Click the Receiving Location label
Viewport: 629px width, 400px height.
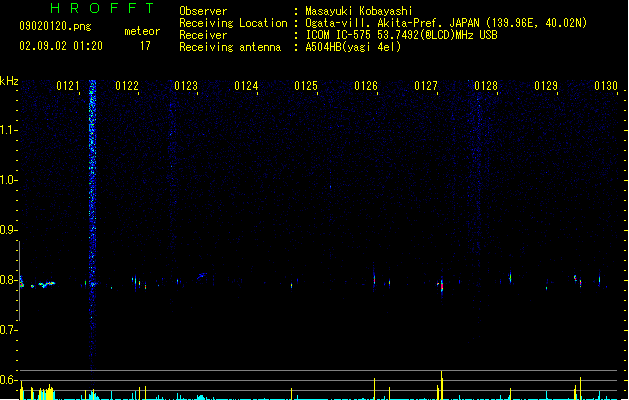click(x=233, y=24)
